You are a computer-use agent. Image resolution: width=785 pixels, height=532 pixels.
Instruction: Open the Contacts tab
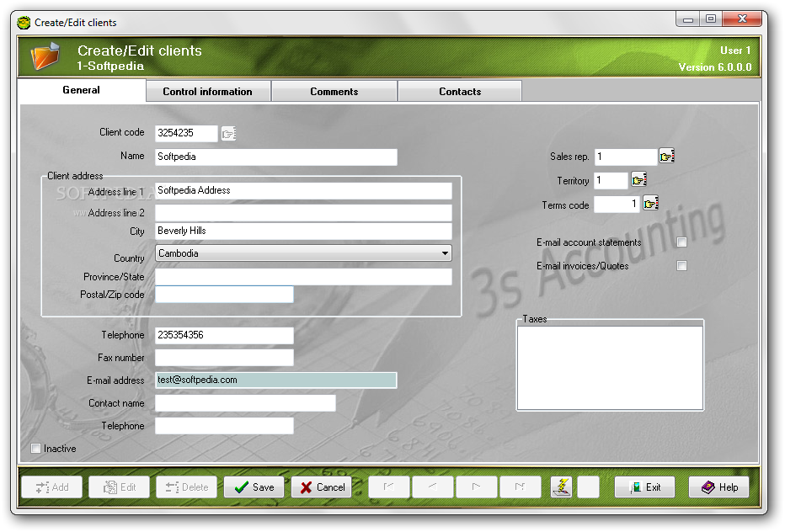click(460, 92)
